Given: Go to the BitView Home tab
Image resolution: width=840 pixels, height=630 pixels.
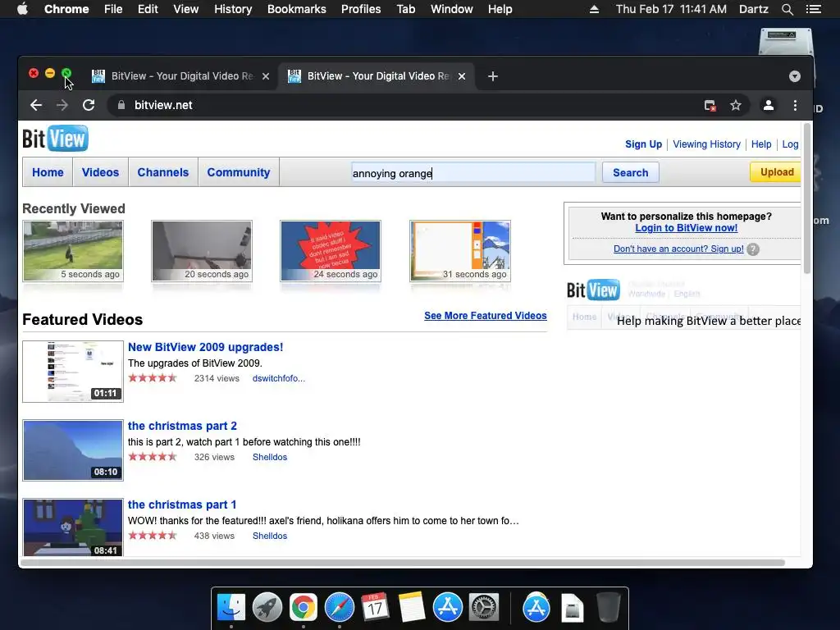Looking at the screenshot, I should coord(48,172).
